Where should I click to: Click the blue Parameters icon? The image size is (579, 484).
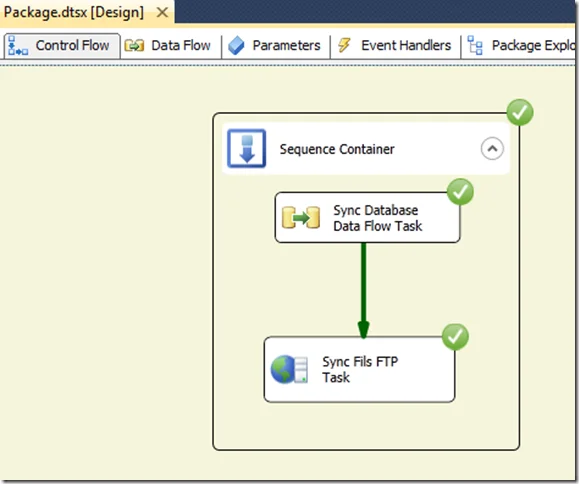(236, 46)
